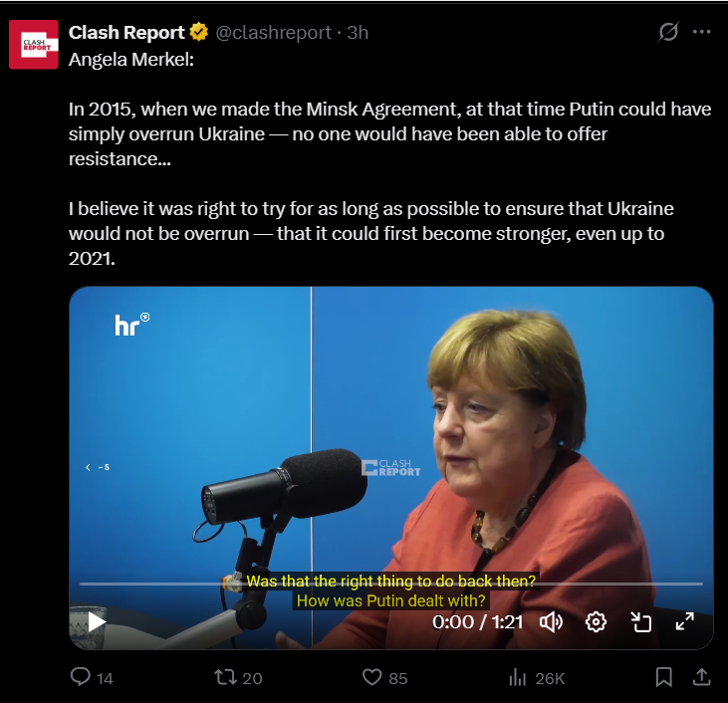This screenshot has width=728, height=703.
Task: Share the post via upload icon
Action: pyautogui.click(x=701, y=677)
